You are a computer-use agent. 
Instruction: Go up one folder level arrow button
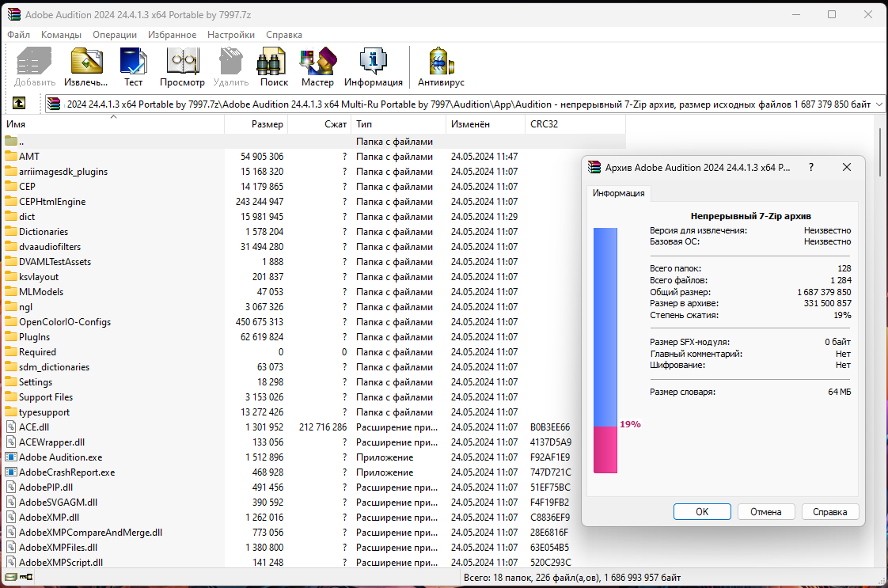19,104
